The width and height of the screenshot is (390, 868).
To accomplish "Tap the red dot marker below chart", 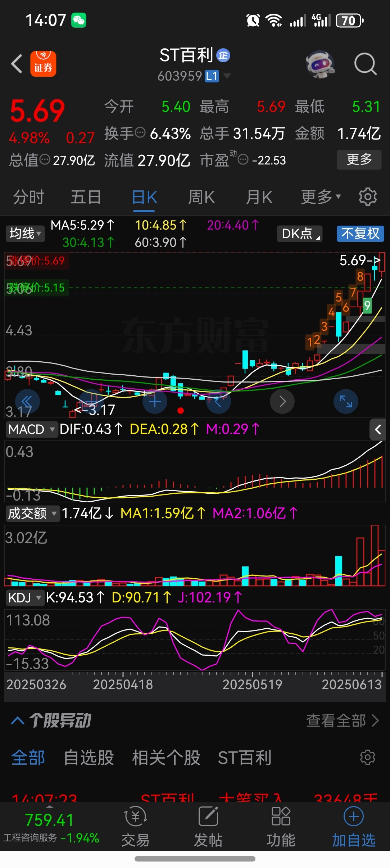I will point(181,411).
